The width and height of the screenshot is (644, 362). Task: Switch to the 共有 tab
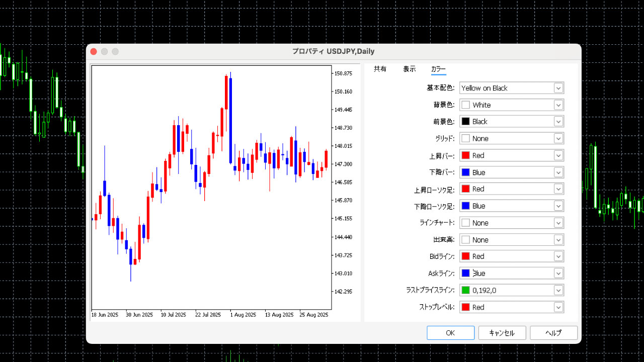[380, 69]
